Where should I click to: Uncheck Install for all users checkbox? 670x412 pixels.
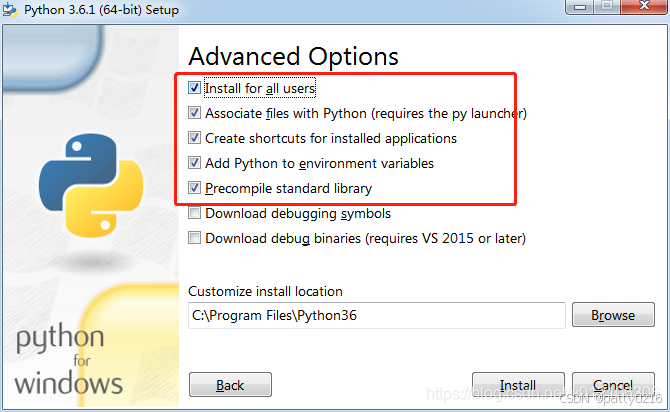(194, 88)
